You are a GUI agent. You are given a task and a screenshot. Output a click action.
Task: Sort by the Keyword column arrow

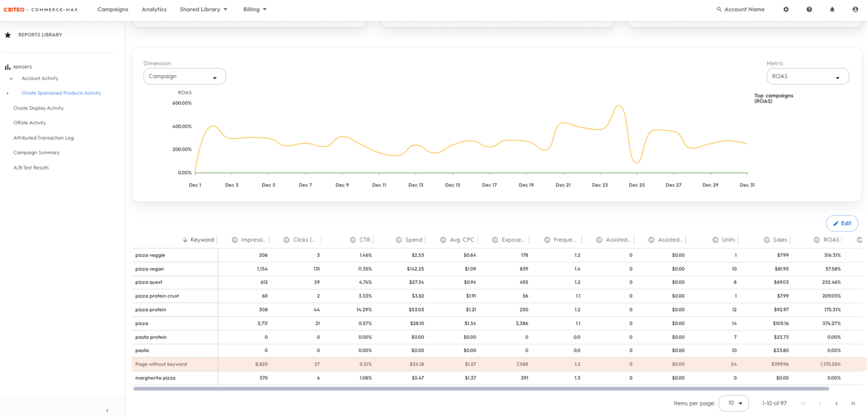pos(184,240)
